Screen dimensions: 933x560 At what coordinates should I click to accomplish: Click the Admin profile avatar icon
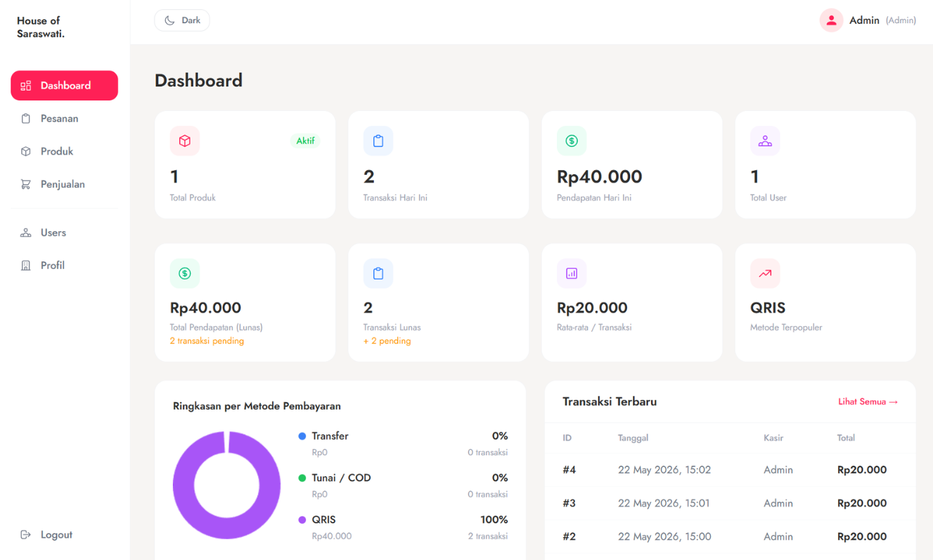831,20
